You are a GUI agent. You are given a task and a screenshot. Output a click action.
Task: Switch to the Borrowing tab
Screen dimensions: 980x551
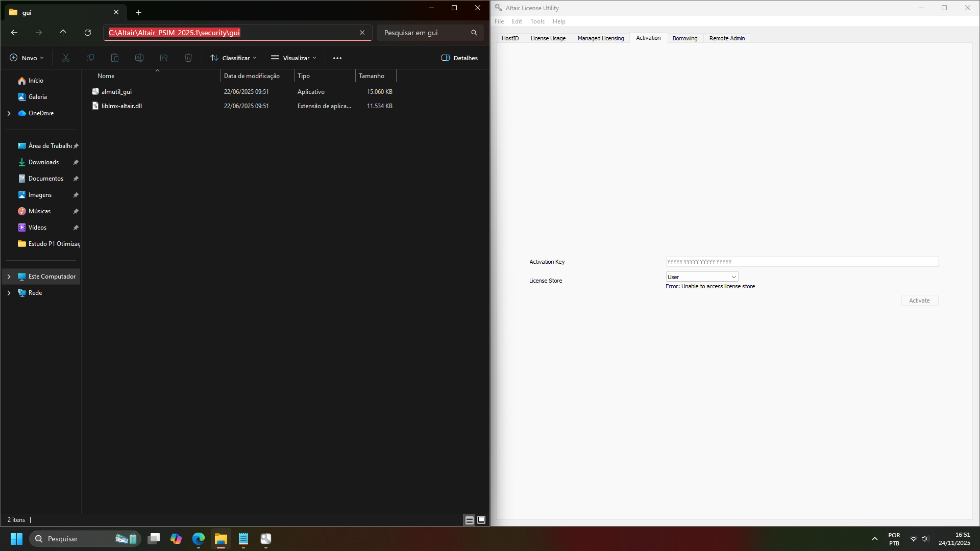pyautogui.click(x=684, y=38)
